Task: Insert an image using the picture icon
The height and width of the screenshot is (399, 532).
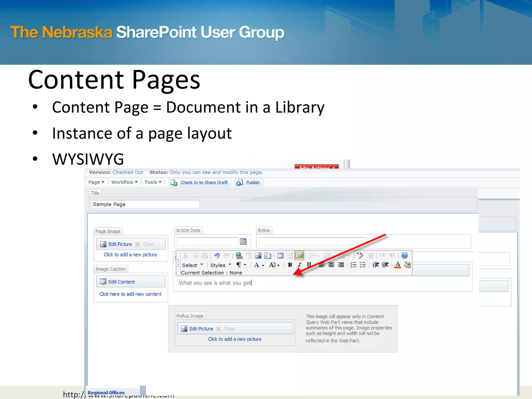Action: [258, 256]
